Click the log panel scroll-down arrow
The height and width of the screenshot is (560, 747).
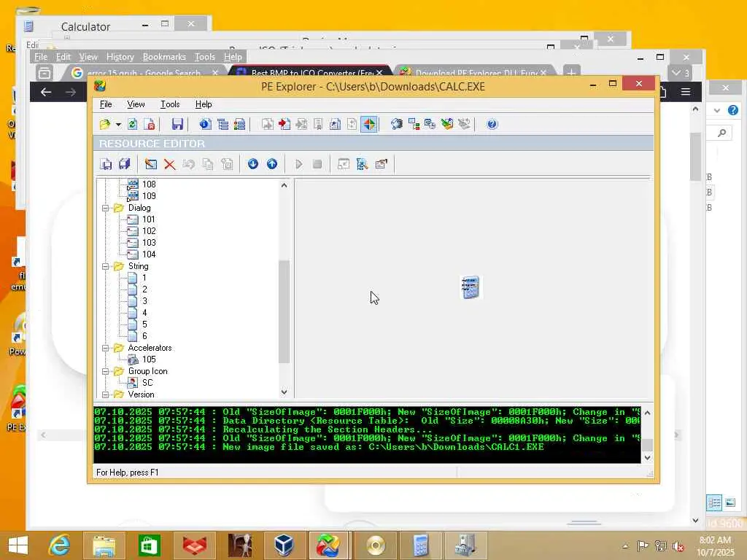point(648,458)
